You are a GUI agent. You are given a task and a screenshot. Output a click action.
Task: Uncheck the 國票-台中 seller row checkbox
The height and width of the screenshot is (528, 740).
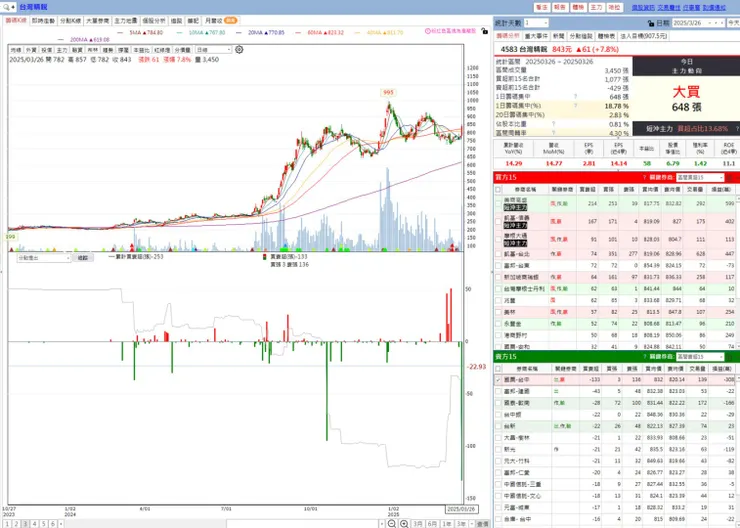498,380
